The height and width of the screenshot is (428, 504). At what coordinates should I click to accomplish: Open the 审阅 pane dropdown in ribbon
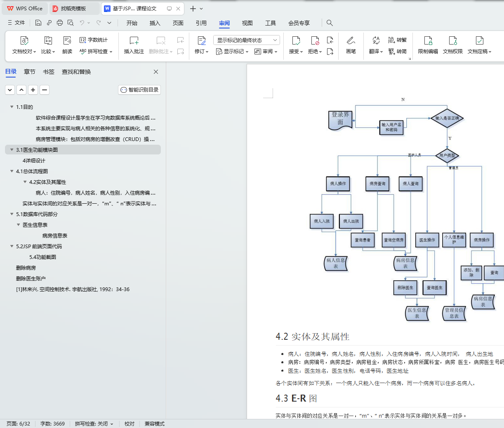[266, 52]
